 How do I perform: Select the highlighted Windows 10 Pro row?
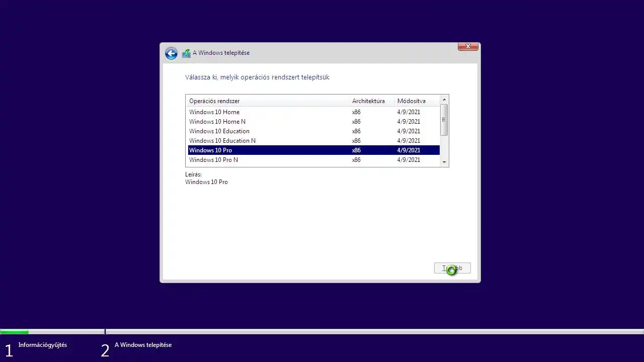pos(313,150)
